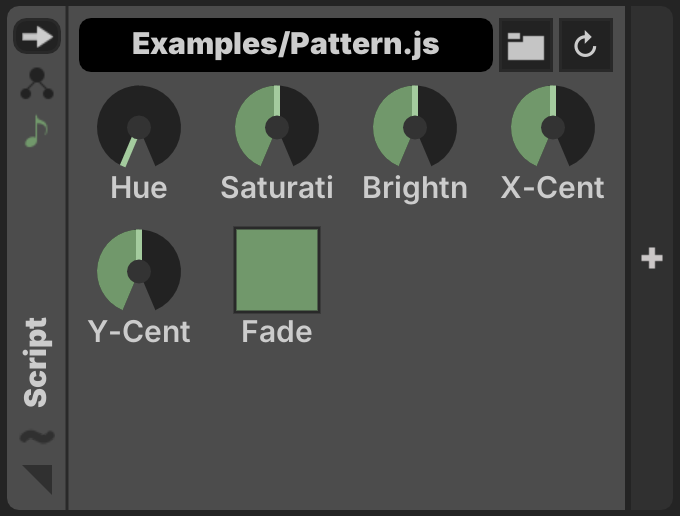The image size is (680, 516).
Task: Click the Saturati label under knob
Action: click(277, 188)
